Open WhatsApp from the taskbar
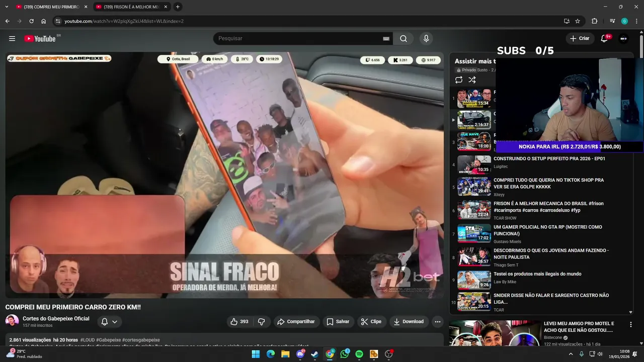644x362 pixels. (x=344, y=354)
